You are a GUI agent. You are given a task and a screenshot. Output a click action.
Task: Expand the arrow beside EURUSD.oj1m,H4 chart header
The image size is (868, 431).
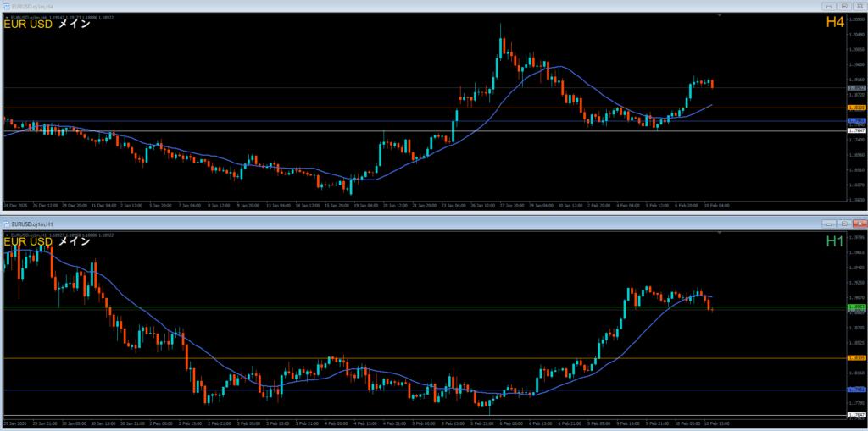coord(7,17)
